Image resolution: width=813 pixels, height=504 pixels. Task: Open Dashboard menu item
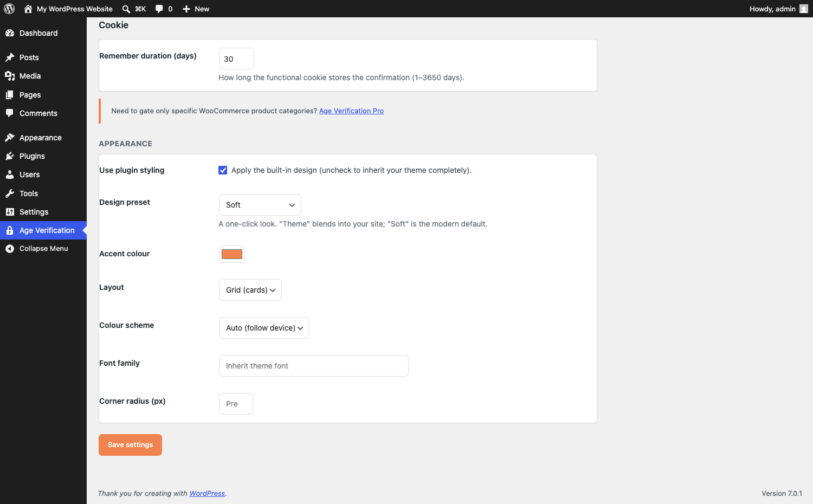(43, 33)
